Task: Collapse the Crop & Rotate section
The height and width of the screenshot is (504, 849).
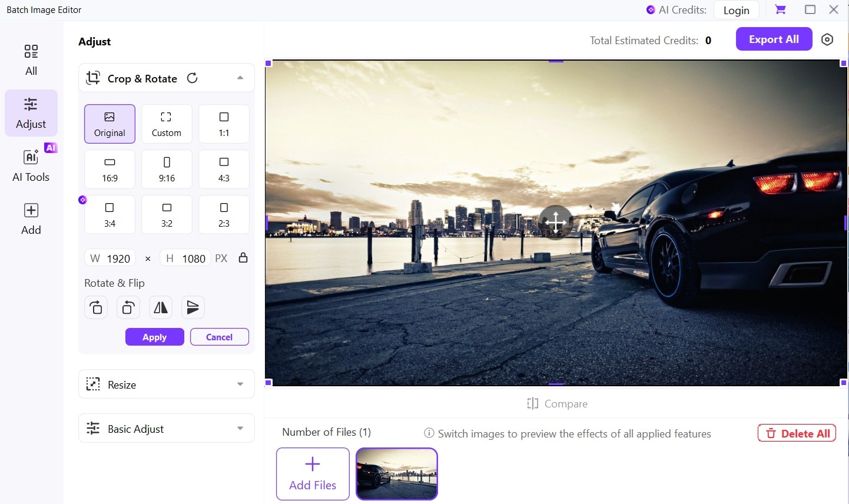Action: [240, 78]
